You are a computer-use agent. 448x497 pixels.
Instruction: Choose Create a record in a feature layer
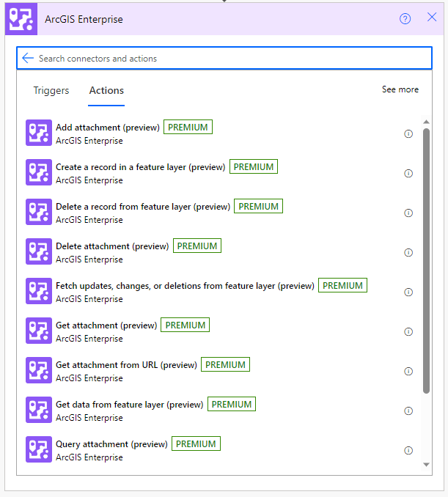pos(141,167)
